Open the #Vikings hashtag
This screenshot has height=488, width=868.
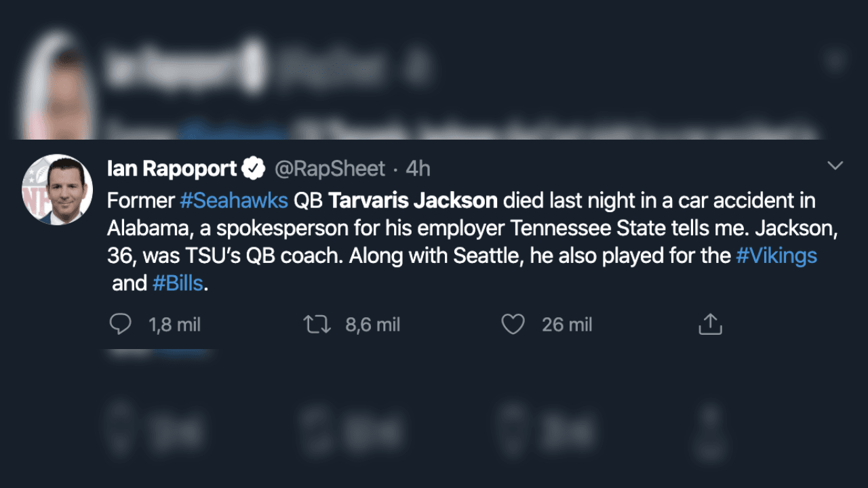coord(776,256)
